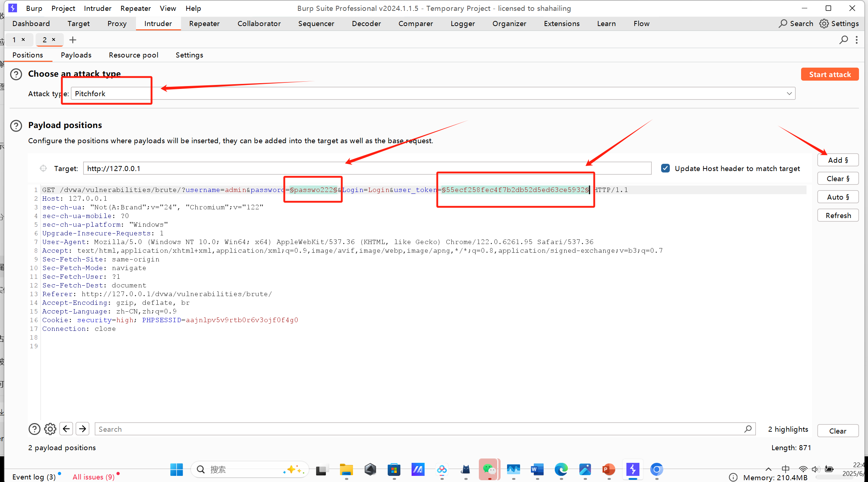Click the Auto § button

click(x=838, y=197)
